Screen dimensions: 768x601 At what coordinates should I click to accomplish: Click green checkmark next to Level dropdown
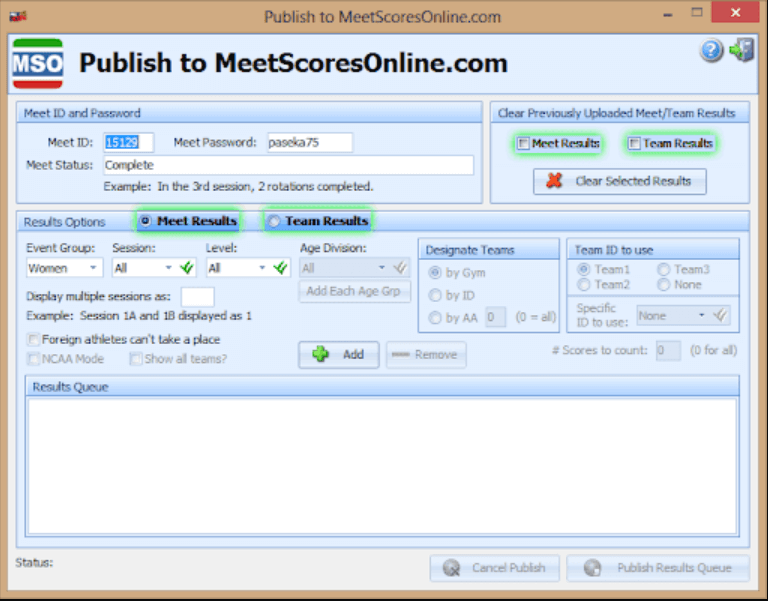point(280,267)
